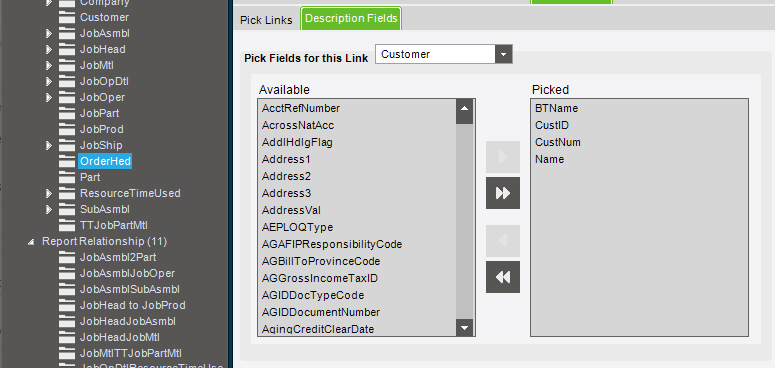Select JobHead to JobProd tree item
Viewport: 775px width, 368px height.
(x=132, y=305)
